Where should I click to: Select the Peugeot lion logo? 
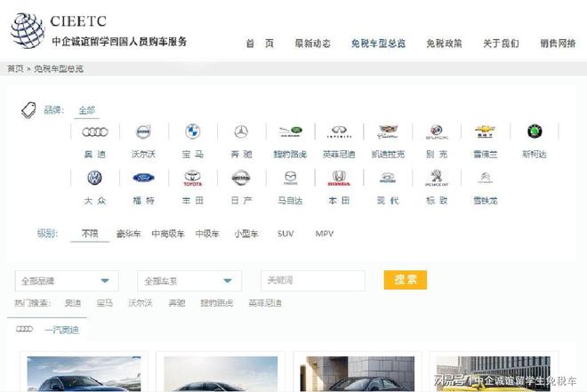coord(437,178)
